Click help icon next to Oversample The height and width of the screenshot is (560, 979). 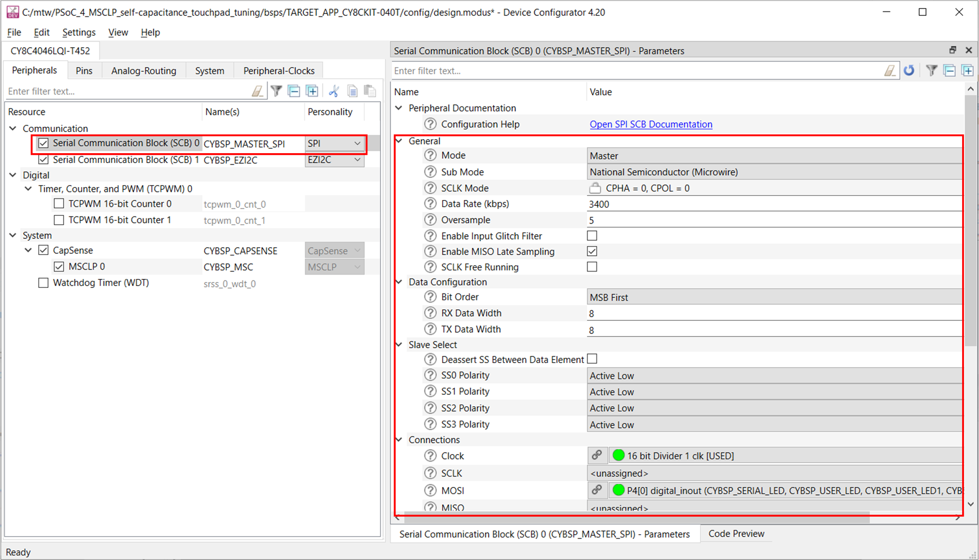430,219
